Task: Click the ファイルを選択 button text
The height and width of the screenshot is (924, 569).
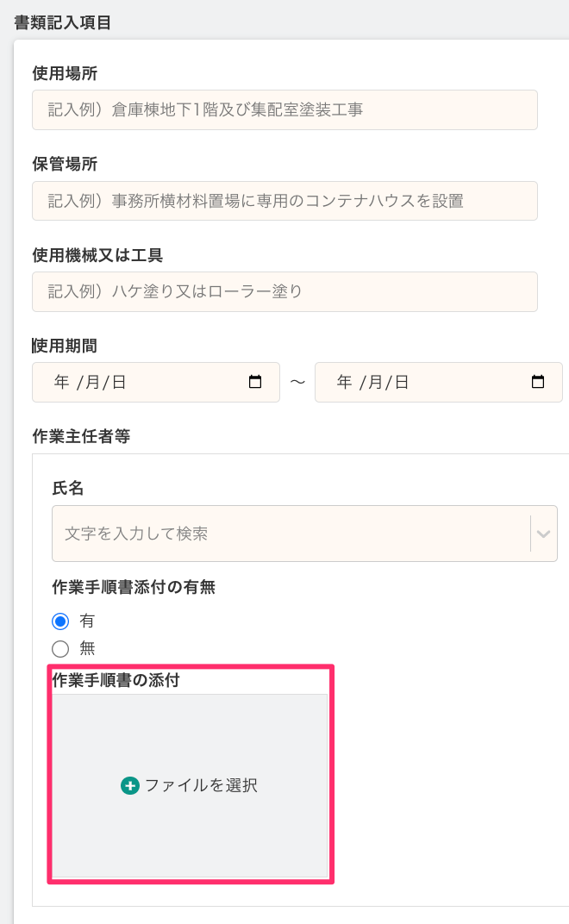Action: [201, 786]
